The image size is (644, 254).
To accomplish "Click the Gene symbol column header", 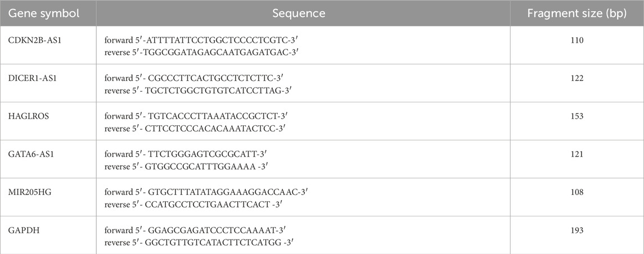I will tap(44, 13).
